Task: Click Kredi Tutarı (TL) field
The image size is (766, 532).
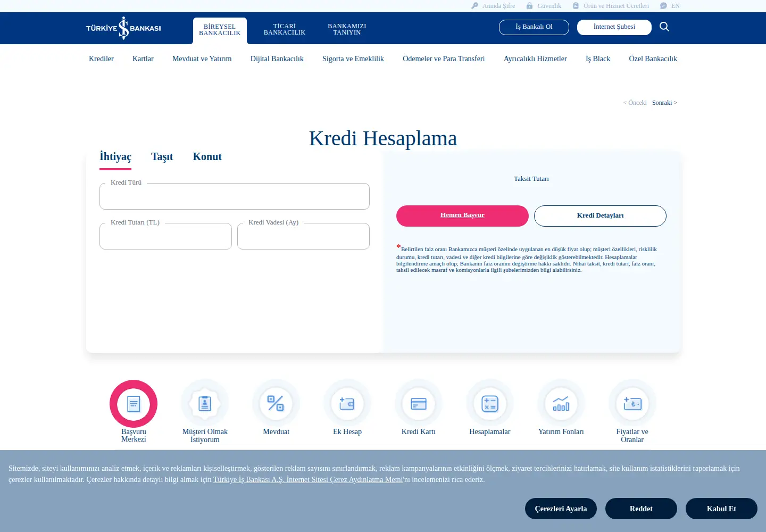Action: (165, 236)
